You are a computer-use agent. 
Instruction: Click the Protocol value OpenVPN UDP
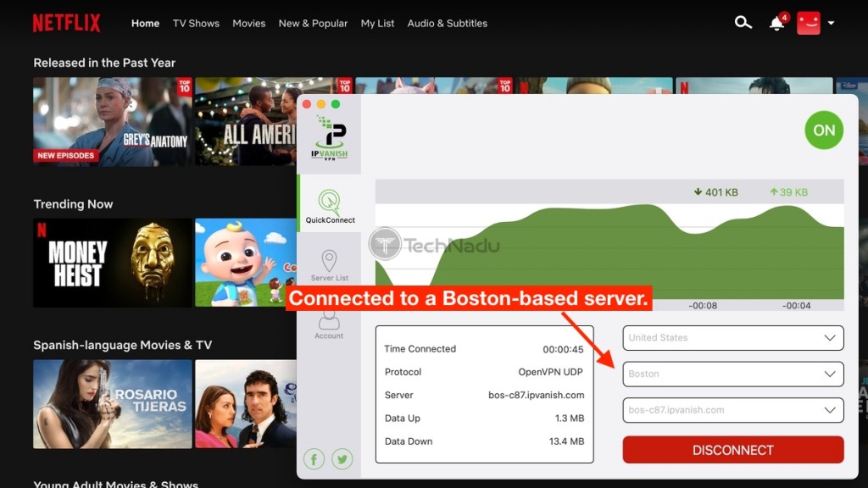tap(551, 372)
